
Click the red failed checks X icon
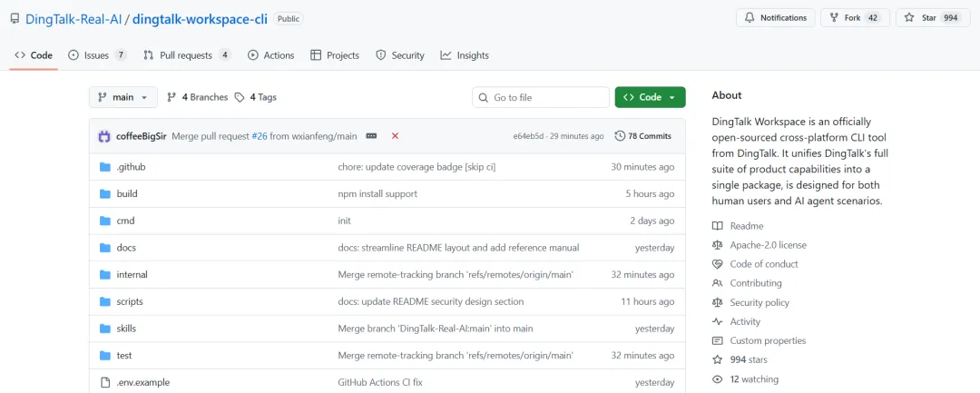tap(395, 135)
